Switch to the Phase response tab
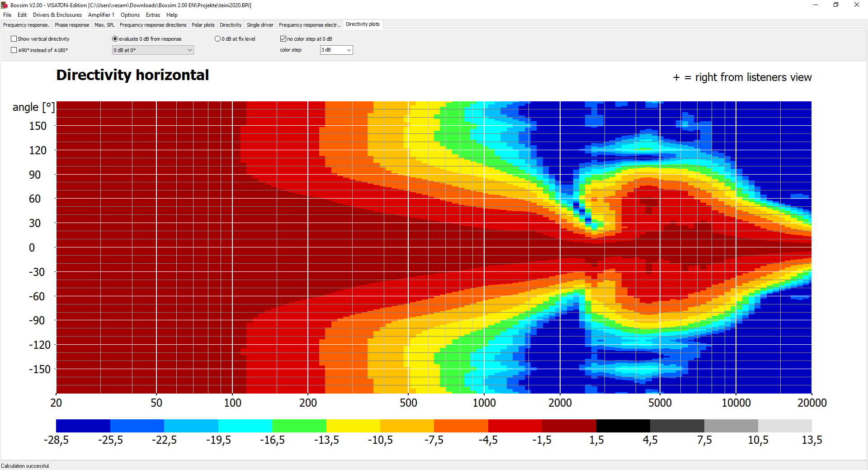The width and height of the screenshot is (868, 470). click(x=72, y=25)
